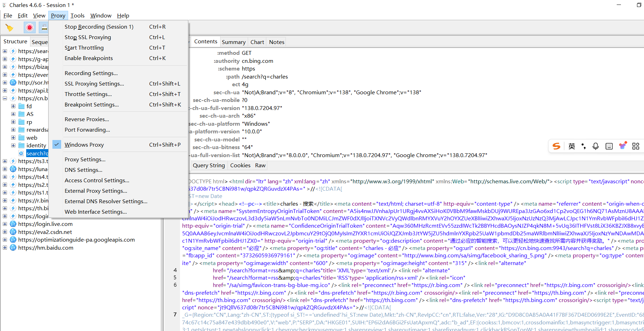
Task: Click the punctuation mode icon in IME bar
Action: pyautogui.click(x=584, y=146)
